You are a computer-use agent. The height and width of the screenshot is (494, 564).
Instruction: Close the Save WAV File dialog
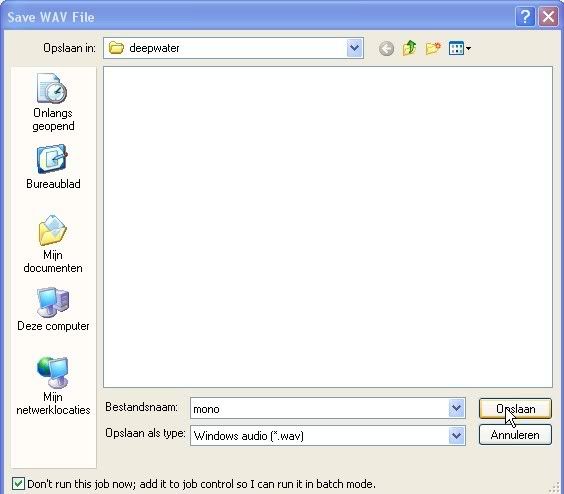[x=548, y=17]
